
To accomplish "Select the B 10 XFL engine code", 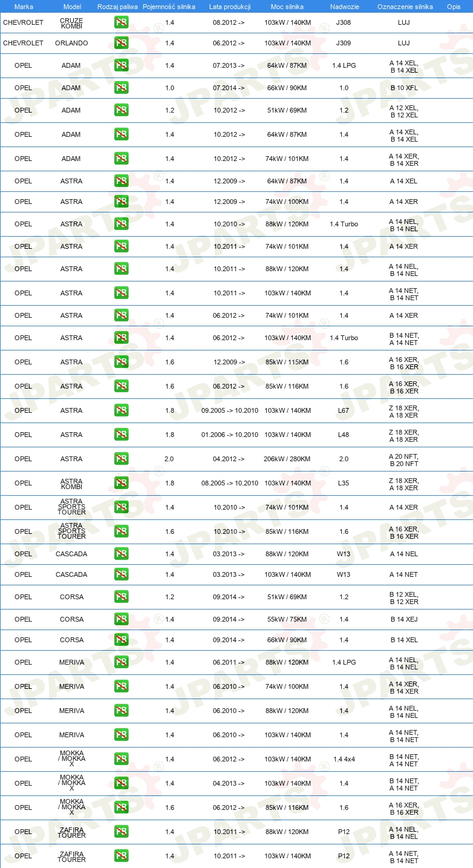I will coord(404,88).
